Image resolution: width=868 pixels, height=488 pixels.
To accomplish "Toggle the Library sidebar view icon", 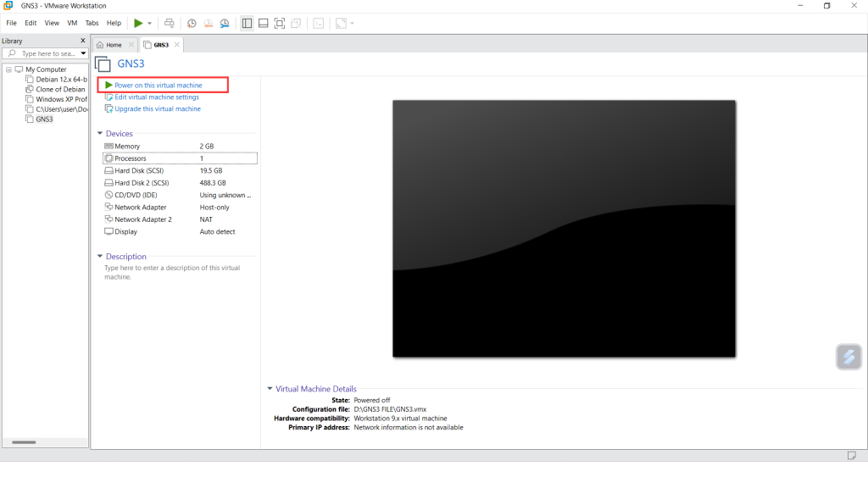I will click(x=247, y=23).
